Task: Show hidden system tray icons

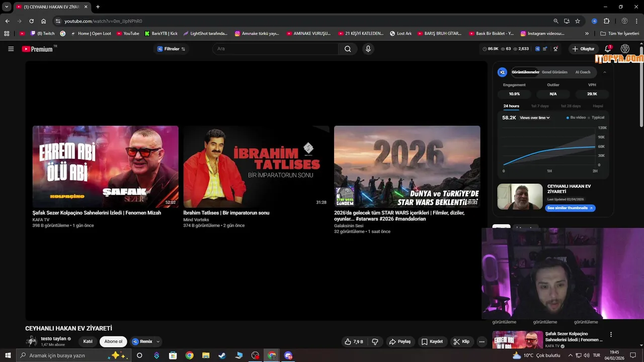Action: [x=570, y=355]
